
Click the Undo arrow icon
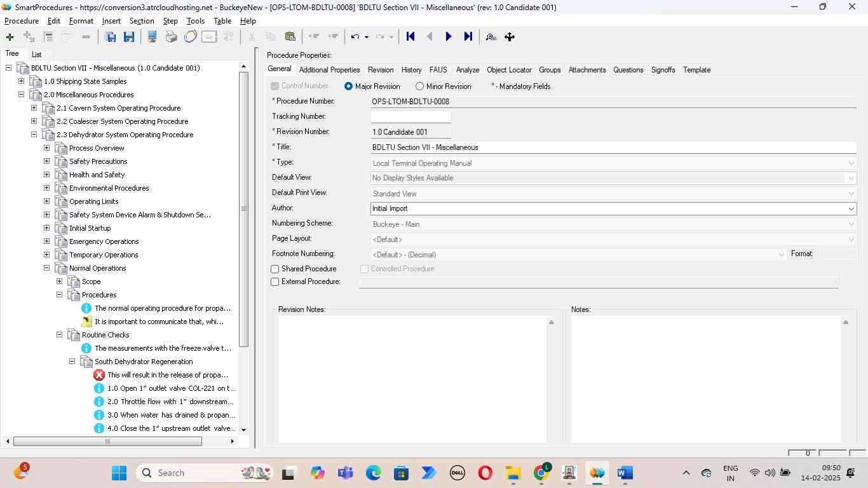(x=355, y=37)
